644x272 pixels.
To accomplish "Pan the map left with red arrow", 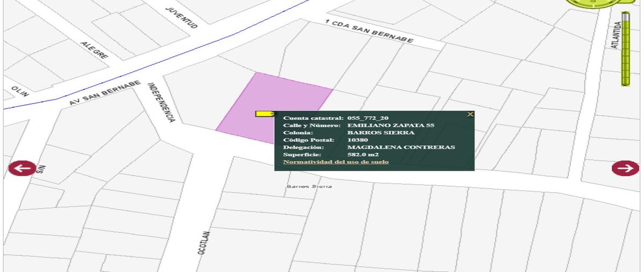I will 22,168.
